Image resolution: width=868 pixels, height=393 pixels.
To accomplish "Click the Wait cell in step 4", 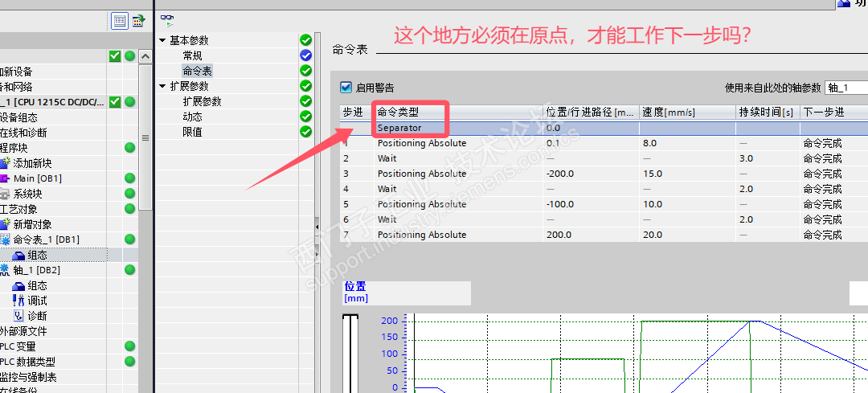I will (x=458, y=189).
